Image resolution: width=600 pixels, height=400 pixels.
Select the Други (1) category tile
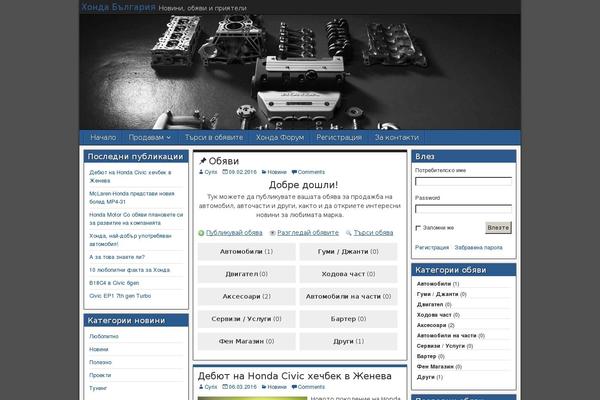348,341
